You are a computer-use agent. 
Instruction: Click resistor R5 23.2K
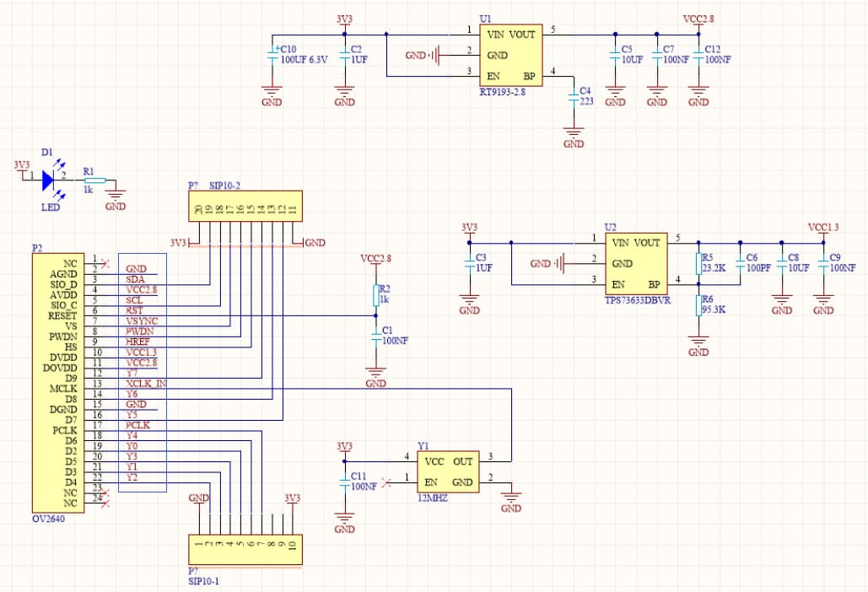(x=698, y=263)
